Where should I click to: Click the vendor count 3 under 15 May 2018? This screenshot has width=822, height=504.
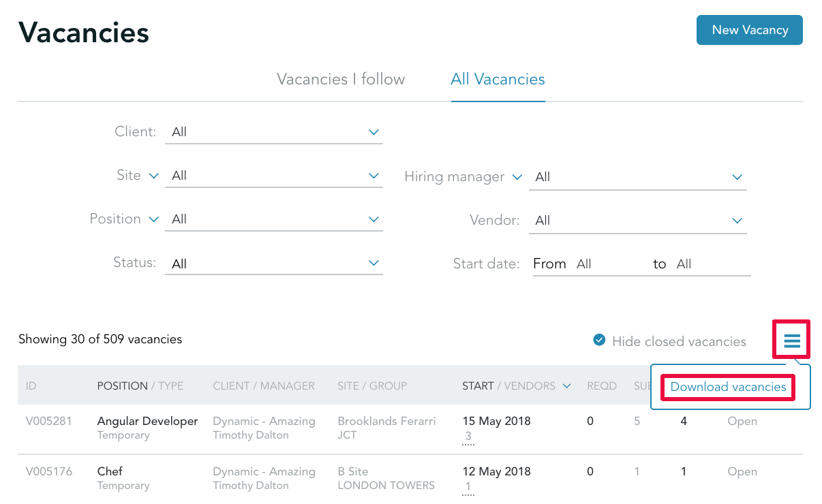point(468,437)
